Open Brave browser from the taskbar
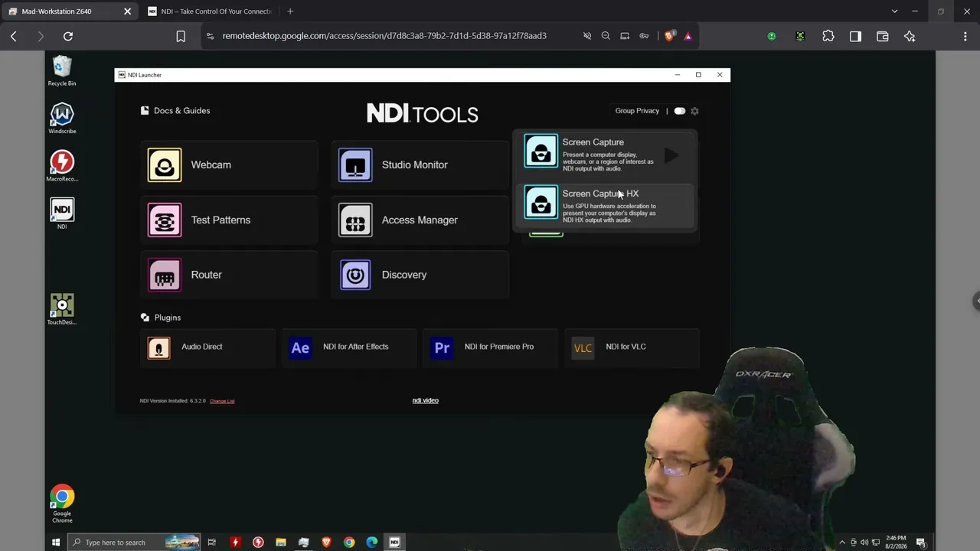The height and width of the screenshot is (551, 980). [x=326, y=543]
